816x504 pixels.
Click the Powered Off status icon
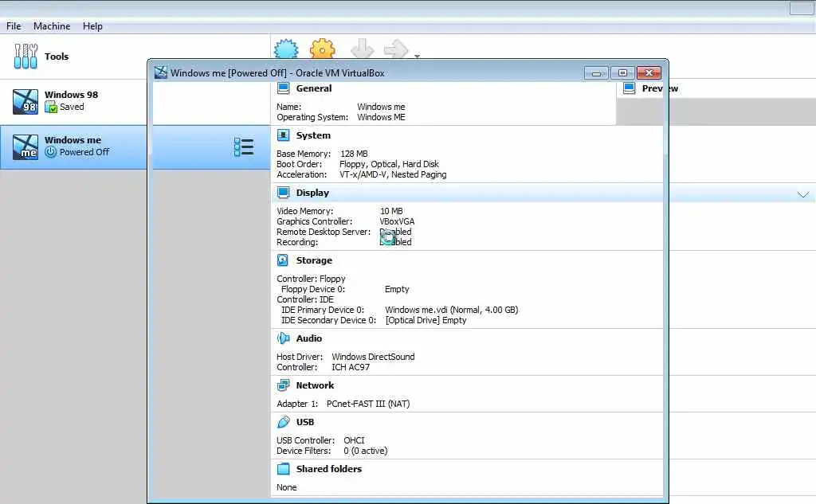point(50,152)
